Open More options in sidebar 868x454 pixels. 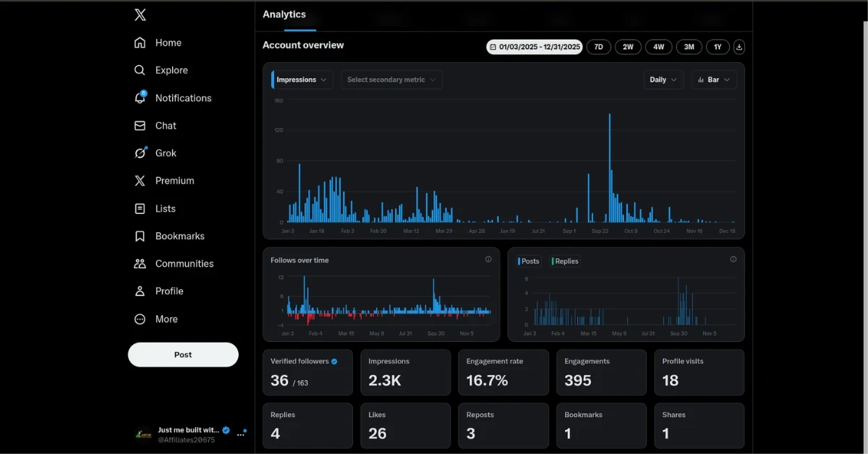[166, 319]
